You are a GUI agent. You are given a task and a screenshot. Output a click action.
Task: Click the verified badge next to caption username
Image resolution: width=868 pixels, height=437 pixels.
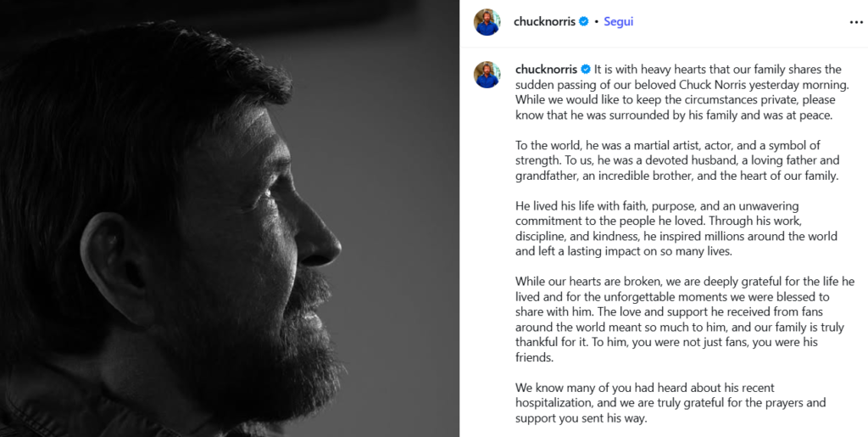pos(586,70)
